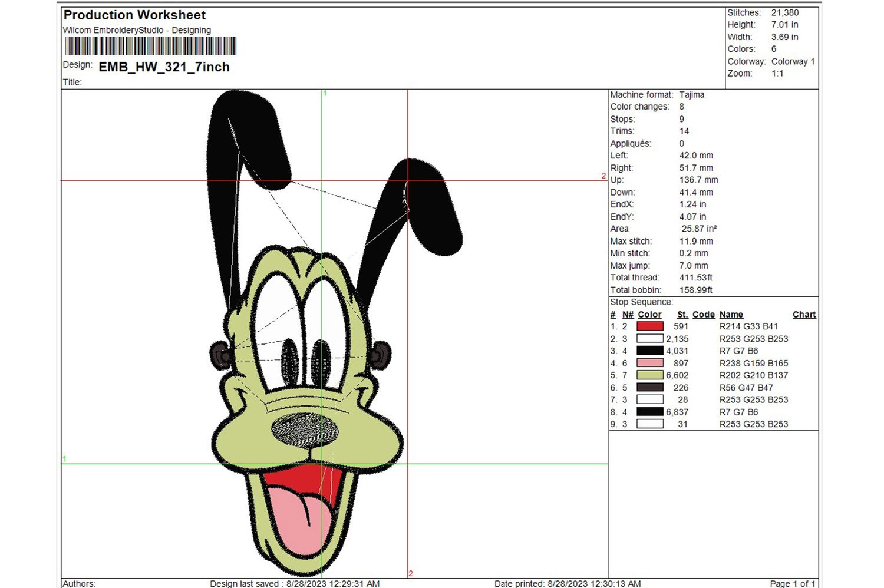Click the 'Stop Sequence:' heading
The height and width of the screenshot is (588, 884).
642,302
